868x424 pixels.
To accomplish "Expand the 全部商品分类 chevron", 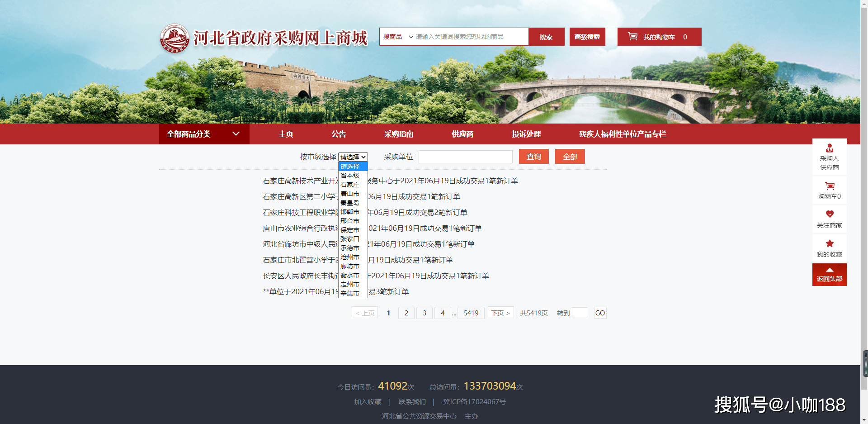I will click(x=236, y=133).
